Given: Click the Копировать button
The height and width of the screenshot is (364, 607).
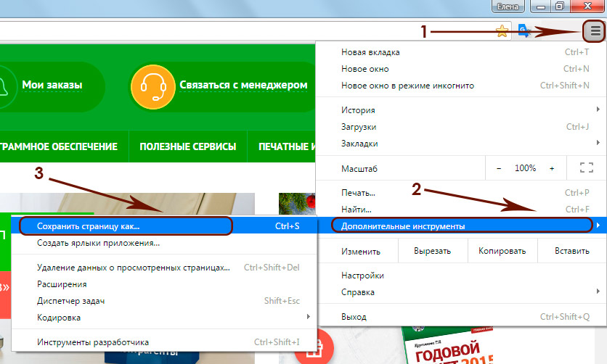Looking at the screenshot, I should pyautogui.click(x=502, y=252).
